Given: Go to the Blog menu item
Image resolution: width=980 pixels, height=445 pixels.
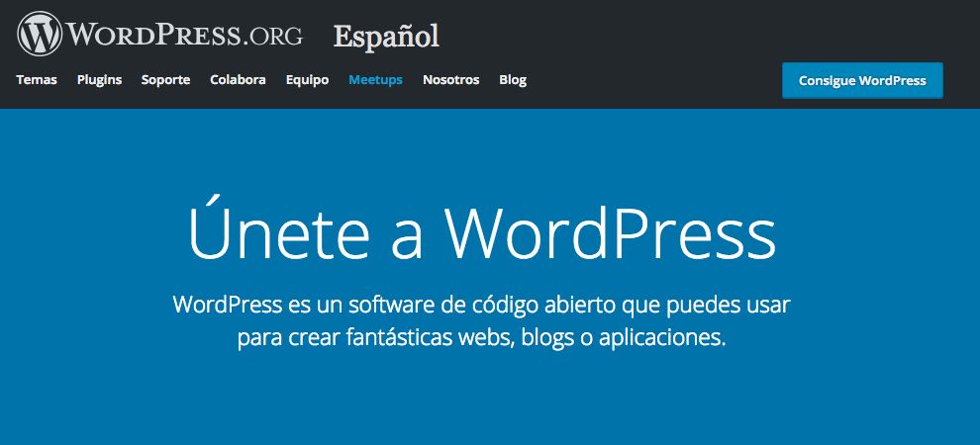Looking at the screenshot, I should point(513,80).
